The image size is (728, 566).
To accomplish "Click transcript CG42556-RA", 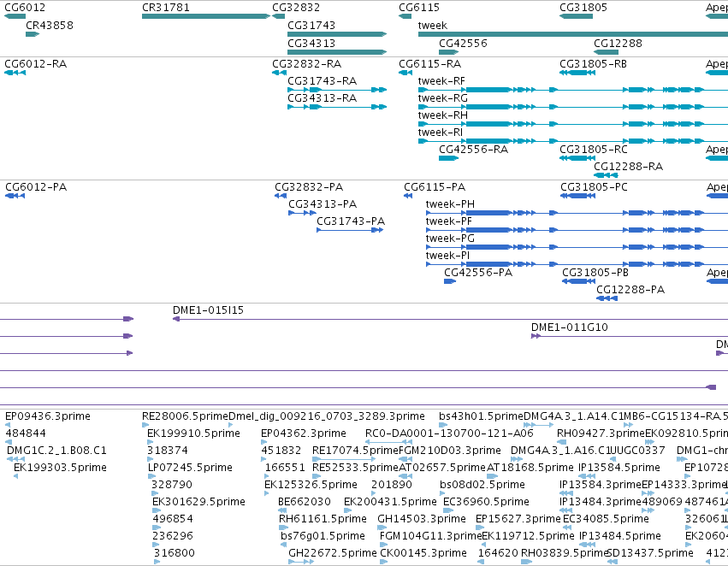I will click(x=474, y=150).
